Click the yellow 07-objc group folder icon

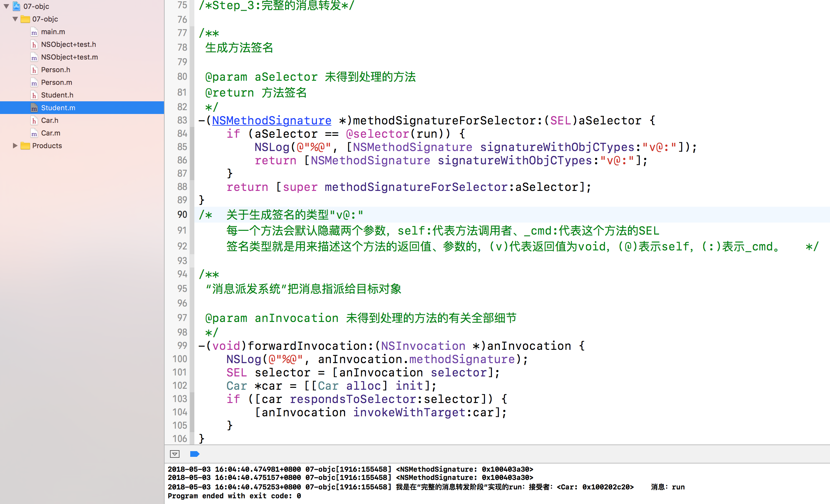click(25, 19)
